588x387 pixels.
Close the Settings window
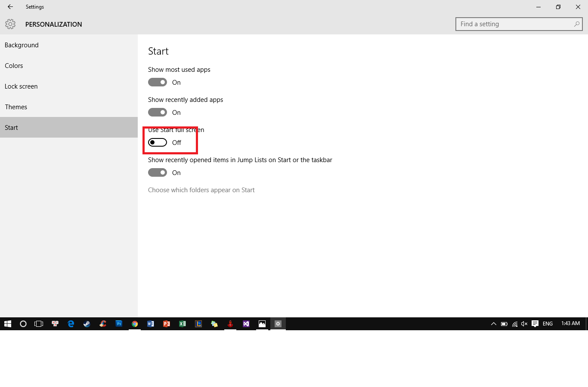[578, 7]
